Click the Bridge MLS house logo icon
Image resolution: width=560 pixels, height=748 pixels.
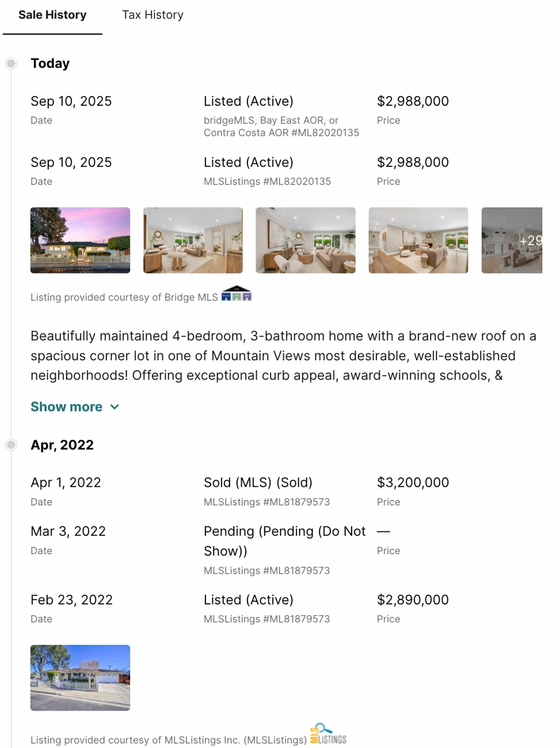coord(236,293)
